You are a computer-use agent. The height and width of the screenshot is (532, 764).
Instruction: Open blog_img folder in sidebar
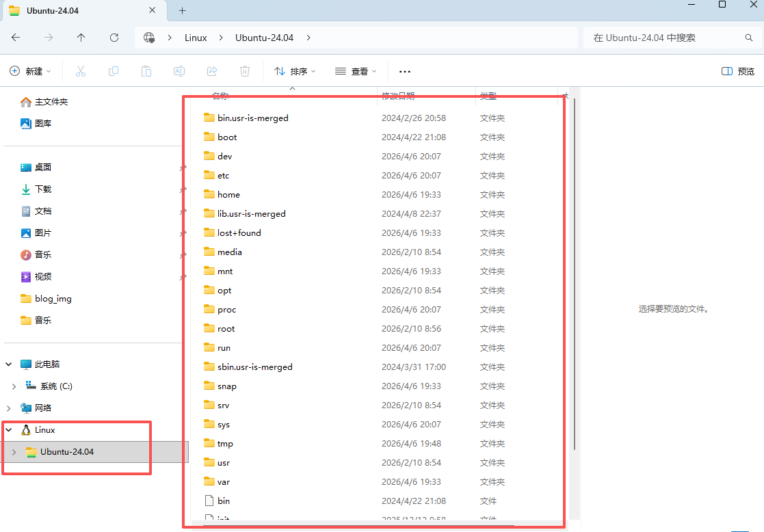click(x=46, y=299)
